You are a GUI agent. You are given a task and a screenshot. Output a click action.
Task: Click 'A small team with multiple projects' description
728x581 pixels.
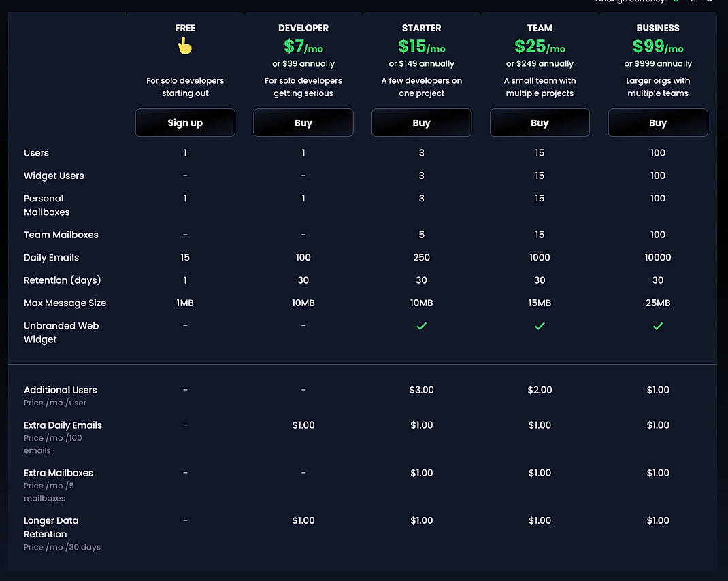(540, 87)
